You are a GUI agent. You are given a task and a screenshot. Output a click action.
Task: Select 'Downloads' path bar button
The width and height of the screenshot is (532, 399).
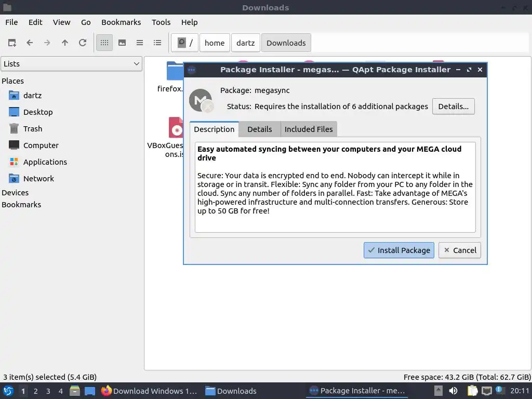coord(286,43)
